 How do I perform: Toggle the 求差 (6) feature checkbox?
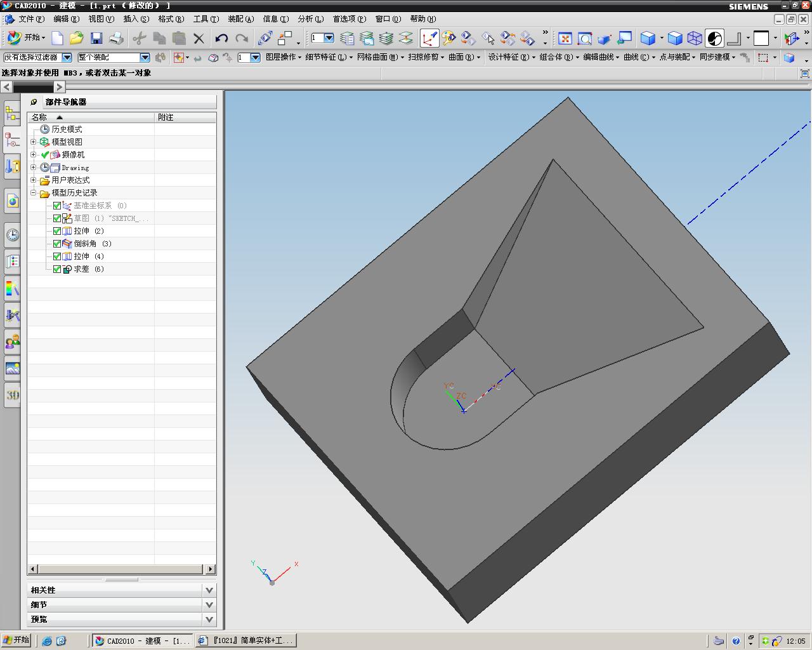point(57,269)
